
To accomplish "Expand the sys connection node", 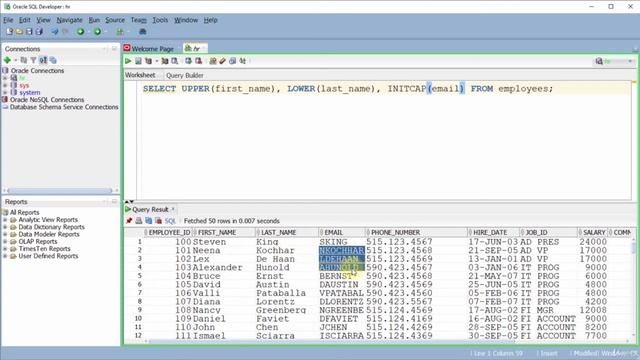I will point(5,85).
